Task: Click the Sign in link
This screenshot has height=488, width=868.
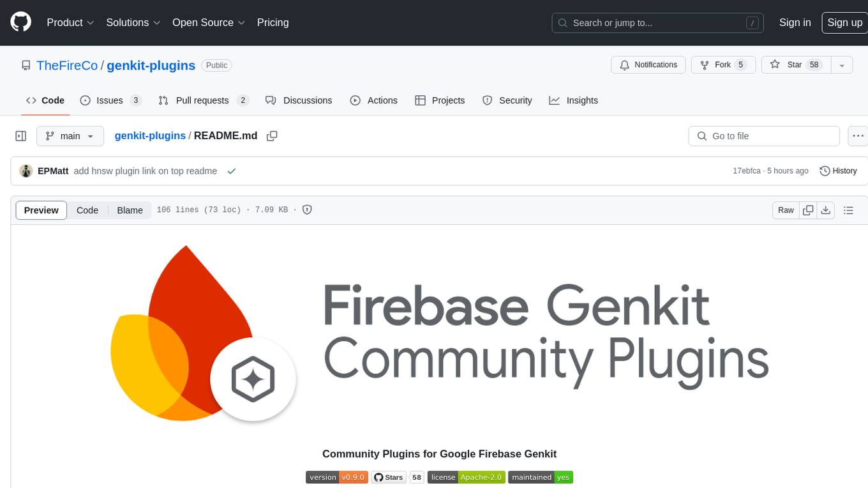Action: pos(795,22)
